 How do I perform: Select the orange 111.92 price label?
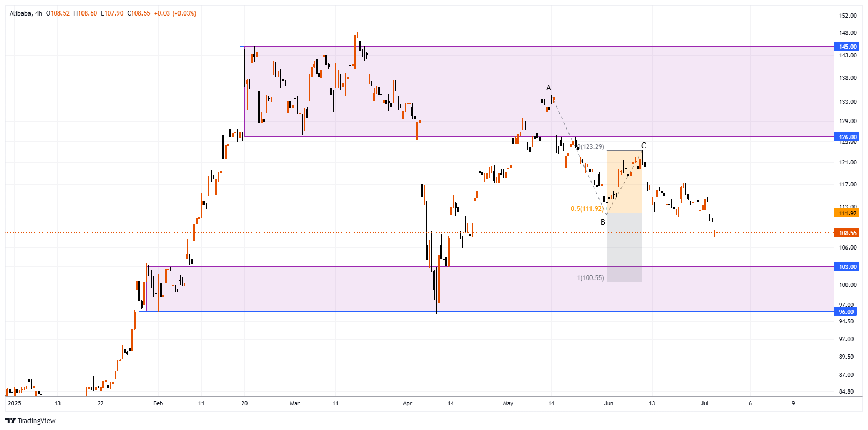point(847,213)
